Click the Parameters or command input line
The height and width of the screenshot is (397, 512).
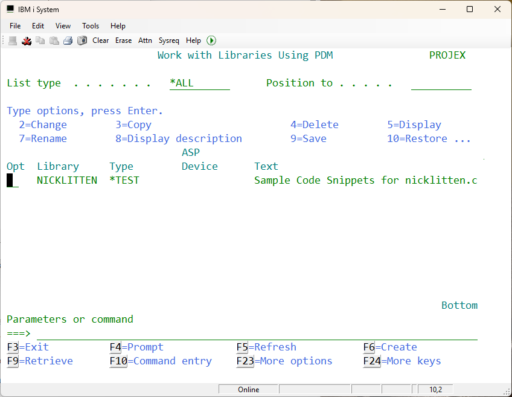(257, 333)
